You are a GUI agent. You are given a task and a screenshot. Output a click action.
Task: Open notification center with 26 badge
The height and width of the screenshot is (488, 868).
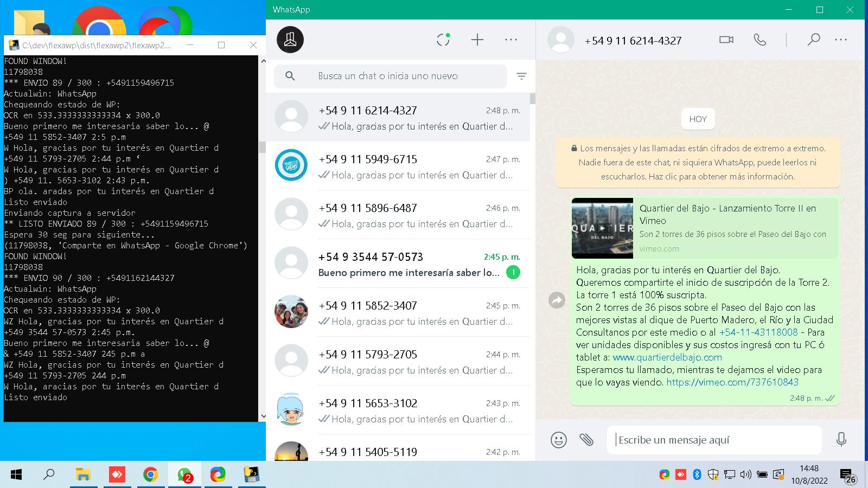pyautogui.click(x=848, y=476)
